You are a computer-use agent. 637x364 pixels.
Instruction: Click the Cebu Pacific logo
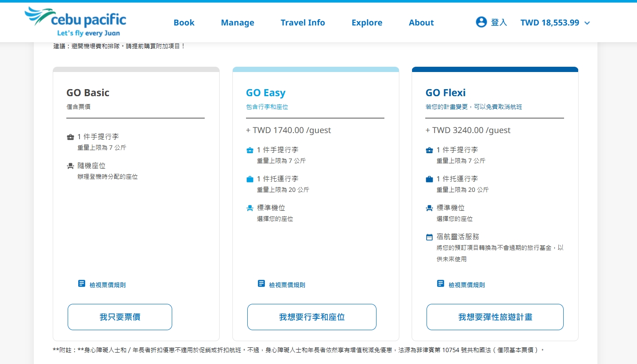tap(76, 22)
